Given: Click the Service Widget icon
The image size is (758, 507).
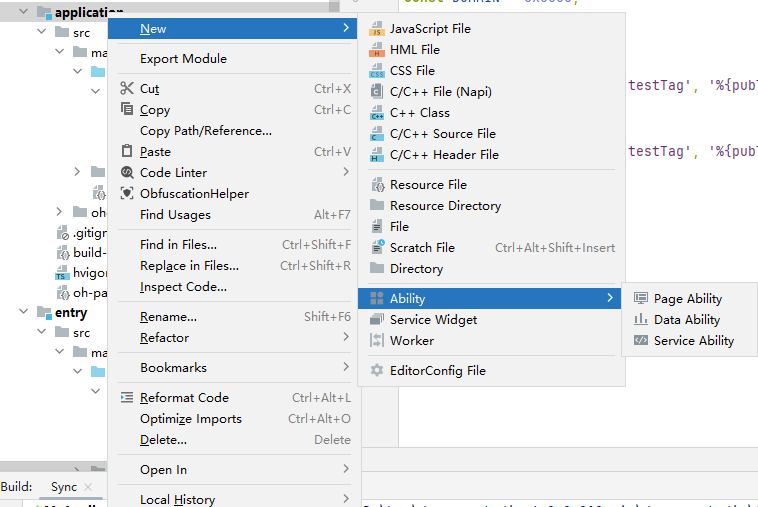Looking at the screenshot, I should pyautogui.click(x=377, y=320).
